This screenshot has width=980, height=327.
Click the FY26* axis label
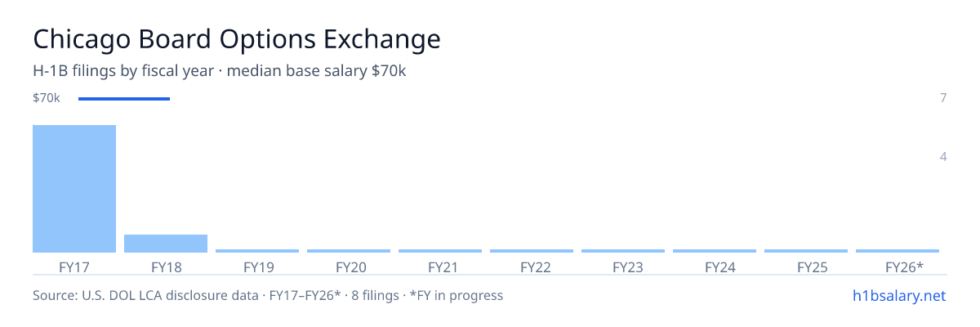pyautogui.click(x=904, y=267)
